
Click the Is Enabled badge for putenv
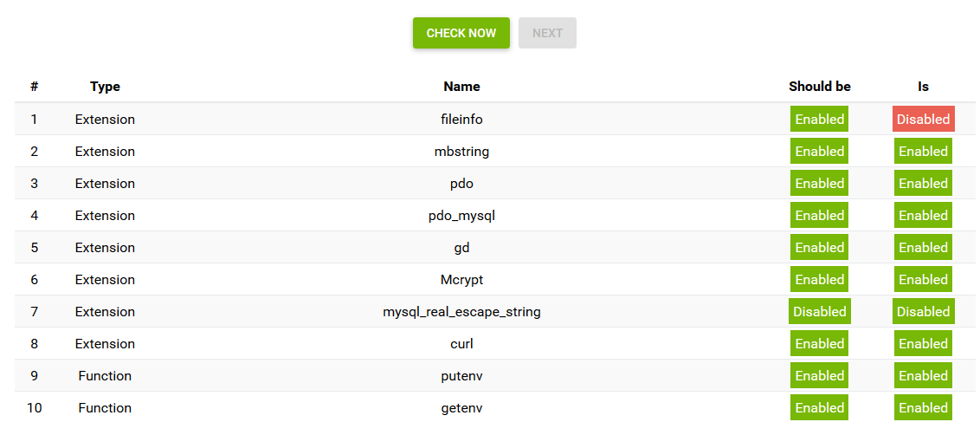pyautogui.click(x=923, y=376)
